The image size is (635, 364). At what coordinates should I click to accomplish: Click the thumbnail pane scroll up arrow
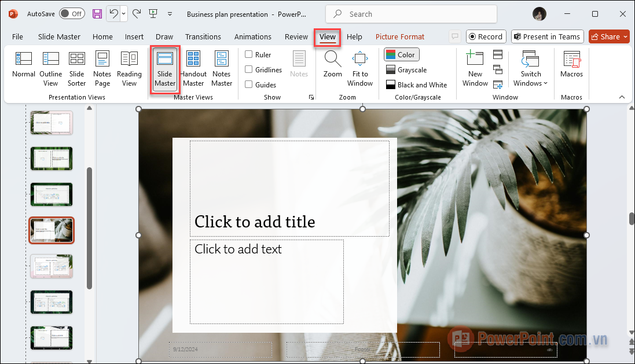[x=90, y=108]
